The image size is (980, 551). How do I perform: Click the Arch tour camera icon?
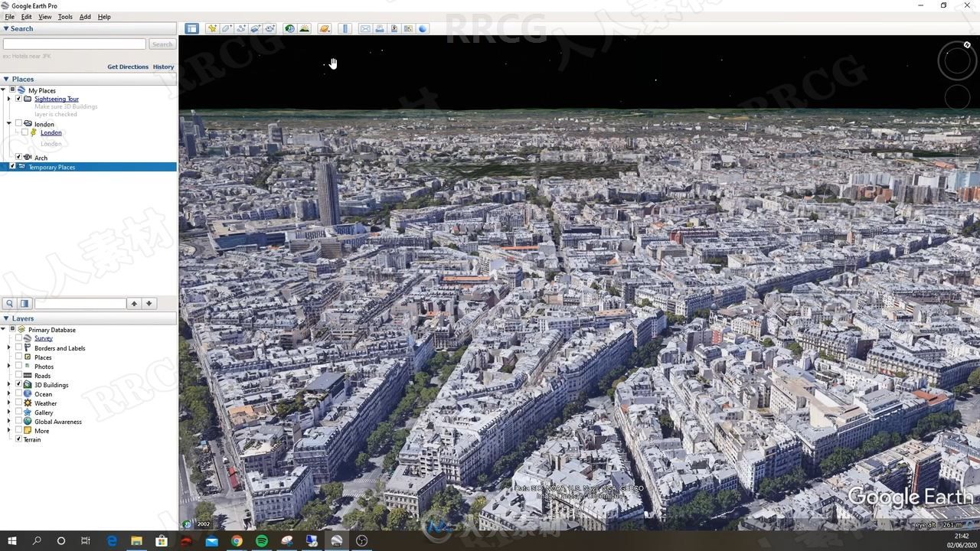pos(28,157)
